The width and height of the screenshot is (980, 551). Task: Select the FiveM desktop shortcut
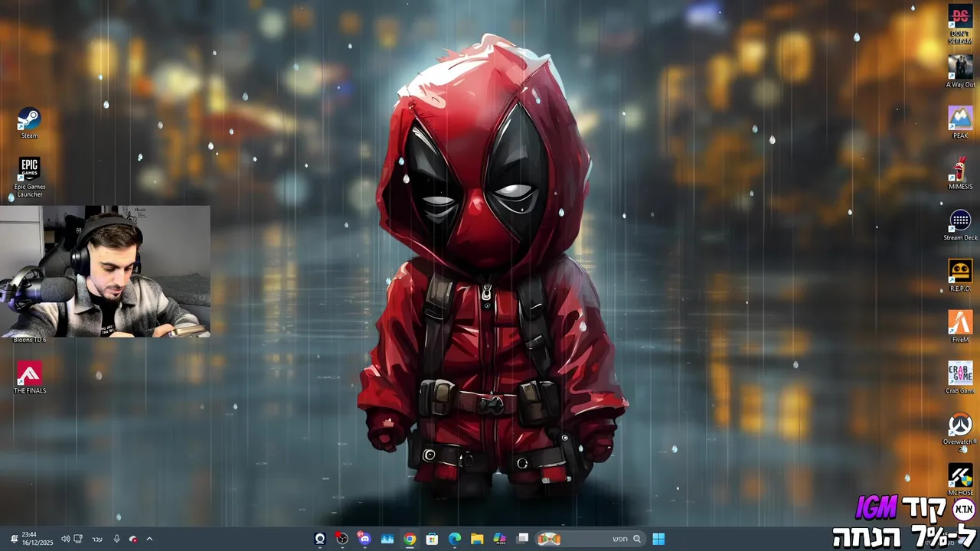coord(960,327)
